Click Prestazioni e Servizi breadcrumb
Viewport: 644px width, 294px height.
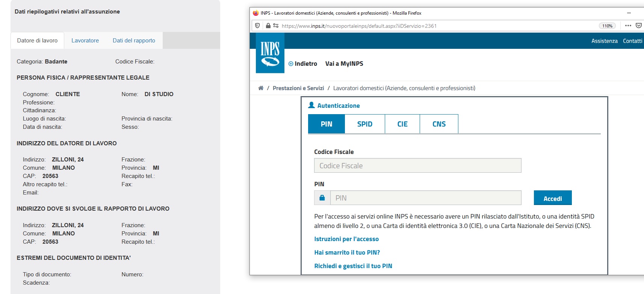pos(298,88)
